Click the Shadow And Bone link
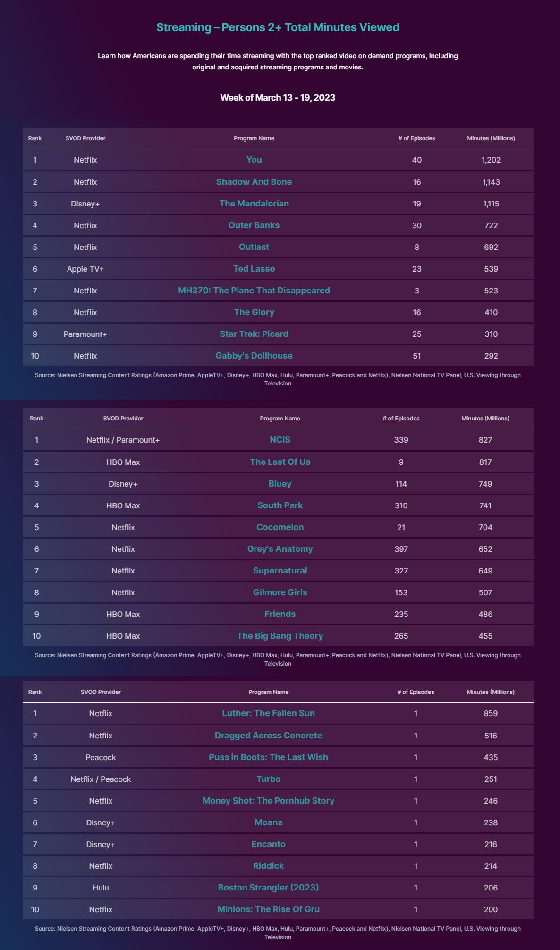The height and width of the screenshot is (950, 560). [x=254, y=182]
